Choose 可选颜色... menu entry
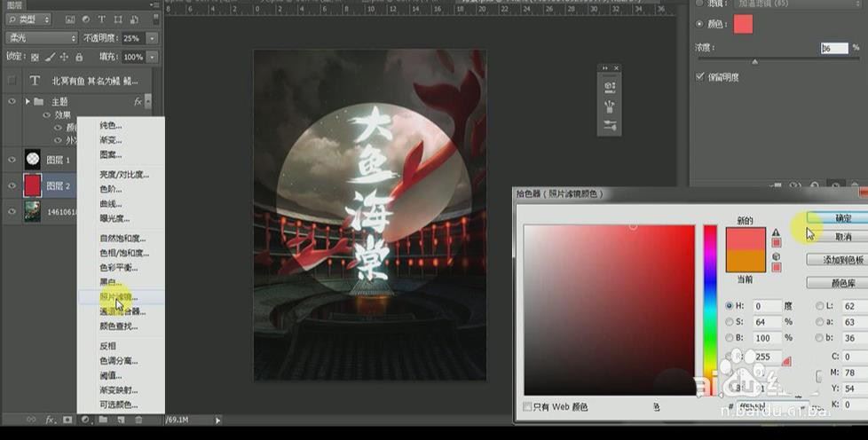868x440 pixels. pos(118,405)
